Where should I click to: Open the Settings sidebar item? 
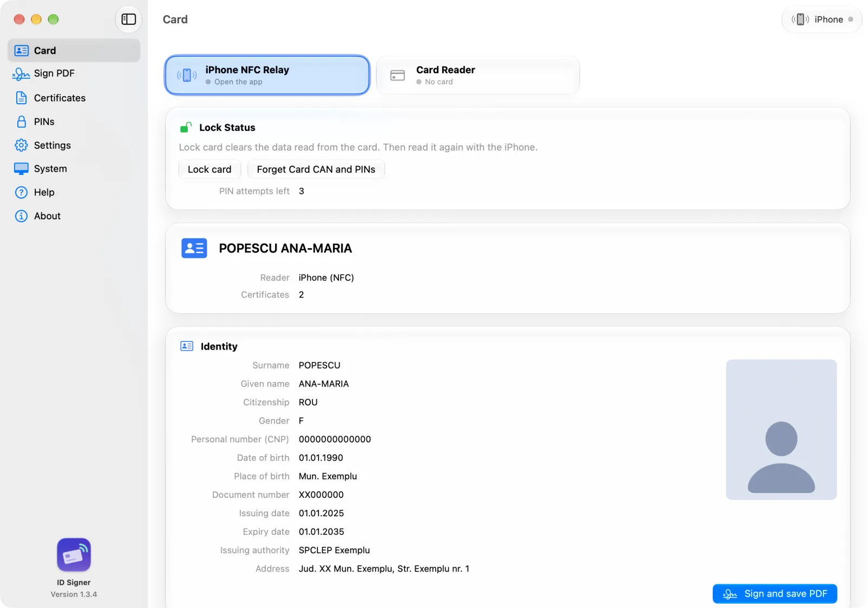74,145
